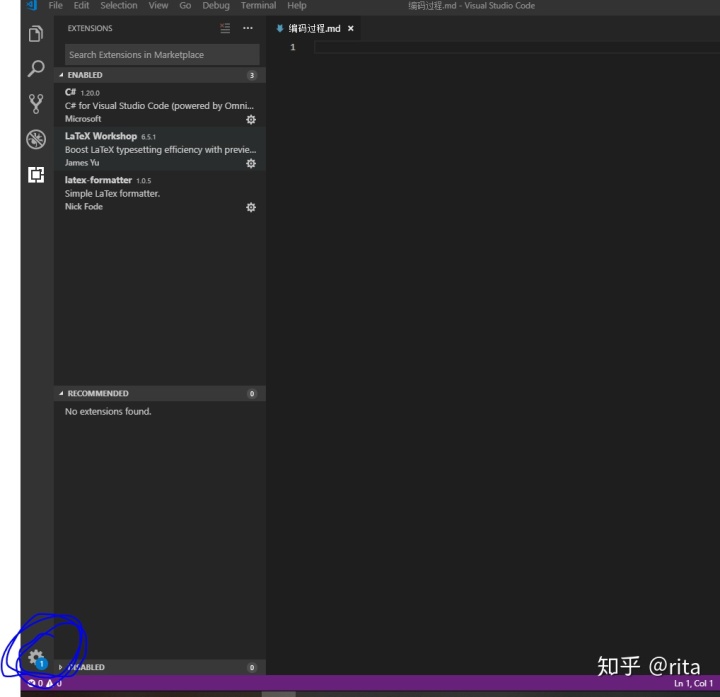The image size is (720, 697).
Task: Open the Debug menu
Action: pyautogui.click(x=216, y=6)
